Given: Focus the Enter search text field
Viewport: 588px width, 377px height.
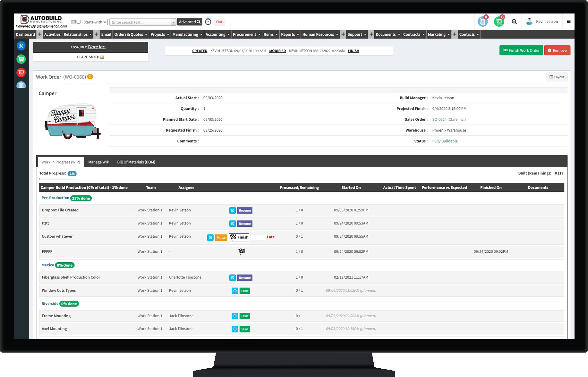Looking at the screenshot, I should pyautogui.click(x=141, y=22).
